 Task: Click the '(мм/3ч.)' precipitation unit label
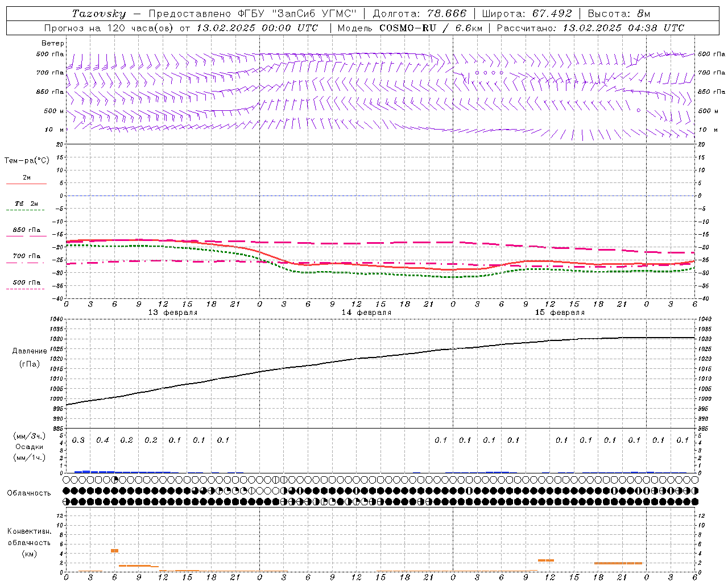[x=30, y=436]
